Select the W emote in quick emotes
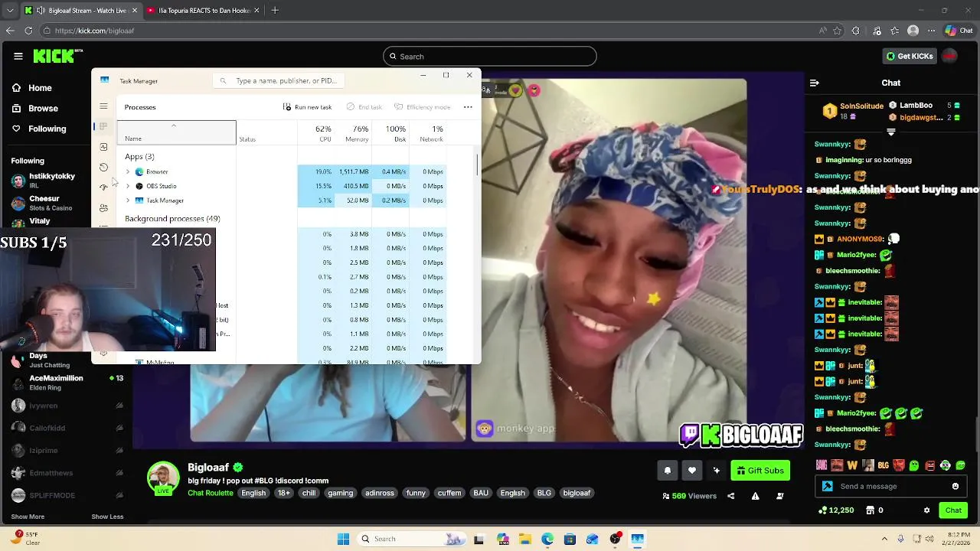980x551 pixels. (x=852, y=465)
